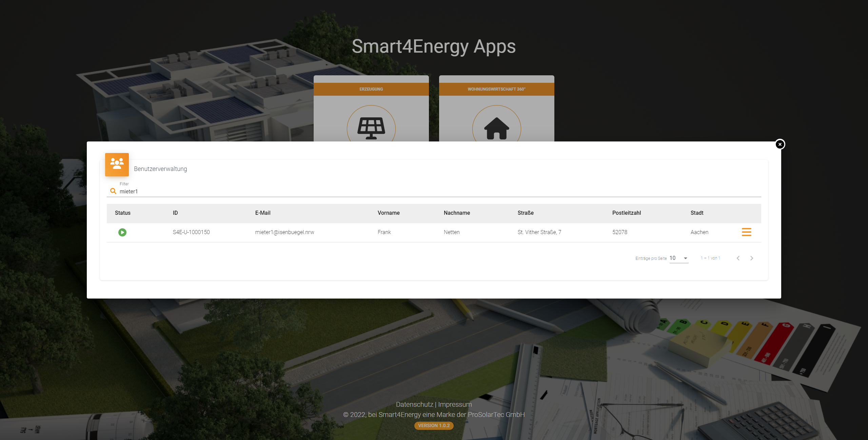Screen dimensions: 868x440
Task: Click the last name Netten
Action: 452,232
